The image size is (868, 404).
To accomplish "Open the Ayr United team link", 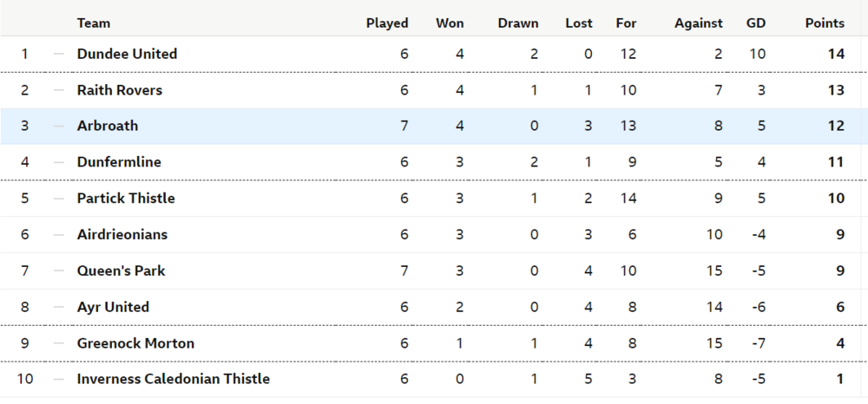I will tap(113, 307).
